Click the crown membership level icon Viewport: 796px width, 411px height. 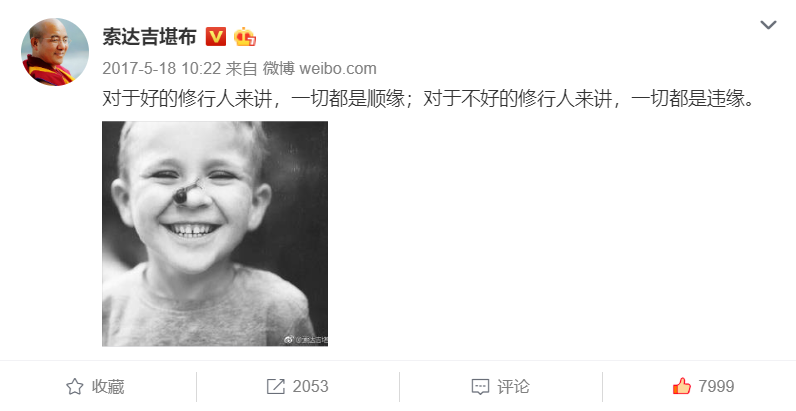(245, 37)
